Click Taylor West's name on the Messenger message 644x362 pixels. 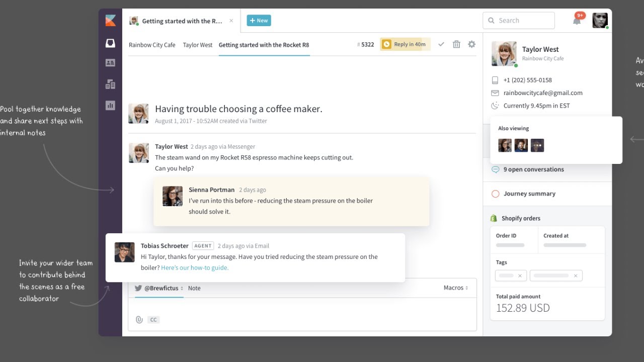point(172,146)
